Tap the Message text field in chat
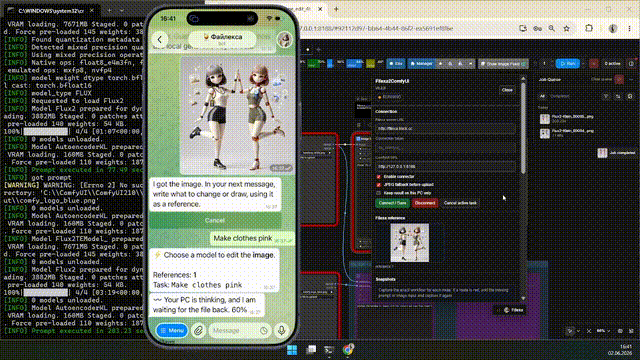The width and height of the screenshot is (640, 360). [240, 330]
